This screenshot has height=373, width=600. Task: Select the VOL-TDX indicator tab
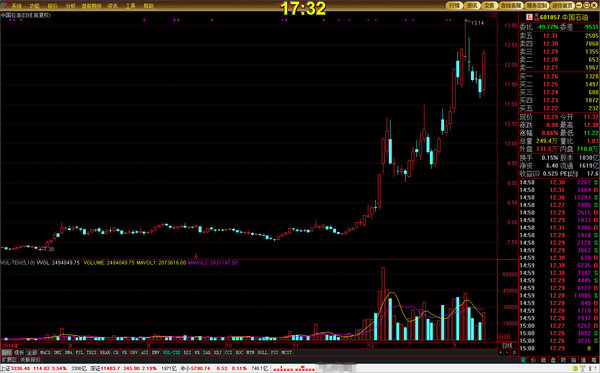171,352
